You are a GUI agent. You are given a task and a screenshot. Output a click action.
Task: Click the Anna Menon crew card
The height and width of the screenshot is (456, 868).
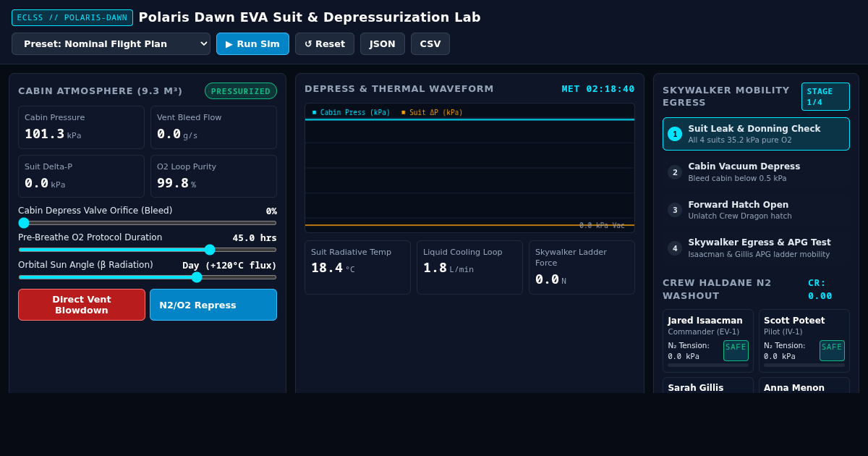coord(804,386)
